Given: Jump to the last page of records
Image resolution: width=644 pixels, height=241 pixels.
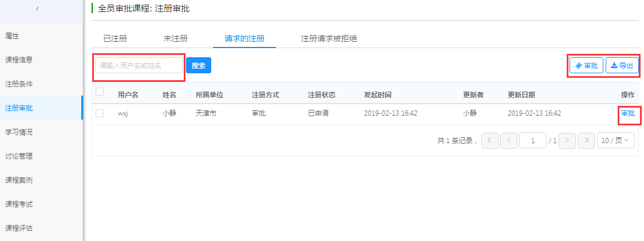Looking at the screenshot, I should pyautogui.click(x=586, y=140).
